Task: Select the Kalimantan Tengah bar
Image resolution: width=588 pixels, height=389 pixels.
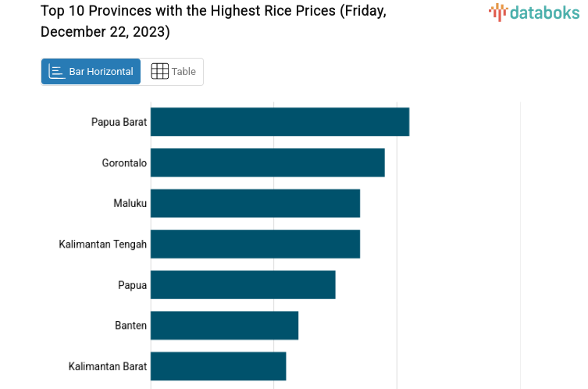Action: coord(255,244)
